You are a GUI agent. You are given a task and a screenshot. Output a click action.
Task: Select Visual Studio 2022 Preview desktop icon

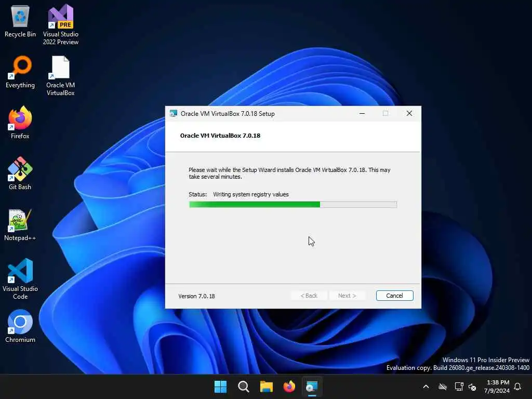61,24
